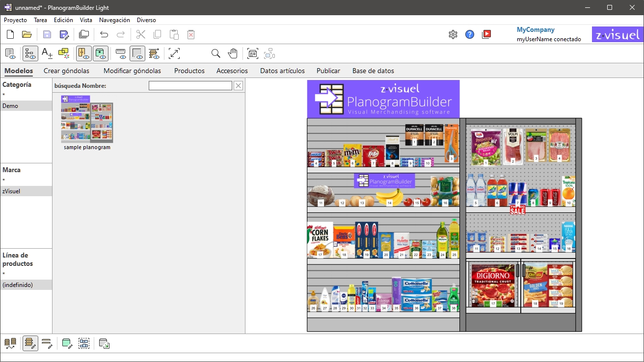Image resolution: width=644 pixels, height=362 pixels.
Task: Open settings via the gear icon
Action: pyautogui.click(x=453, y=34)
